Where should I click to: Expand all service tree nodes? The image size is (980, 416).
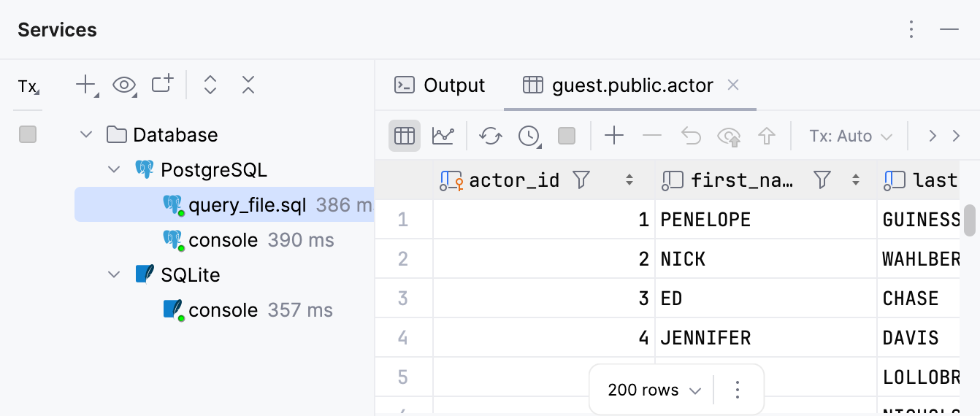(x=210, y=85)
